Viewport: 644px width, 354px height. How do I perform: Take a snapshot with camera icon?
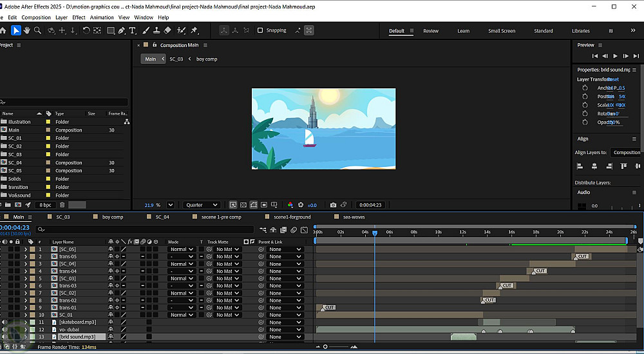(x=333, y=205)
